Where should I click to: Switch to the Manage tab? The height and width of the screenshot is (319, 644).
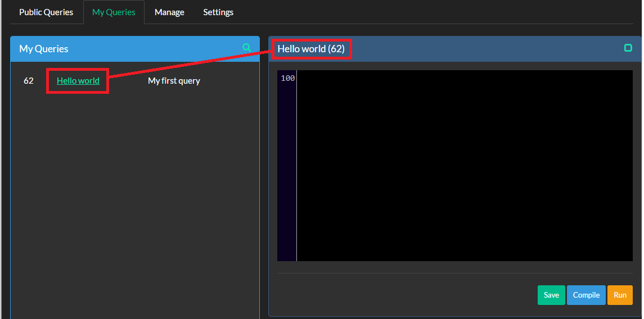pyautogui.click(x=169, y=12)
